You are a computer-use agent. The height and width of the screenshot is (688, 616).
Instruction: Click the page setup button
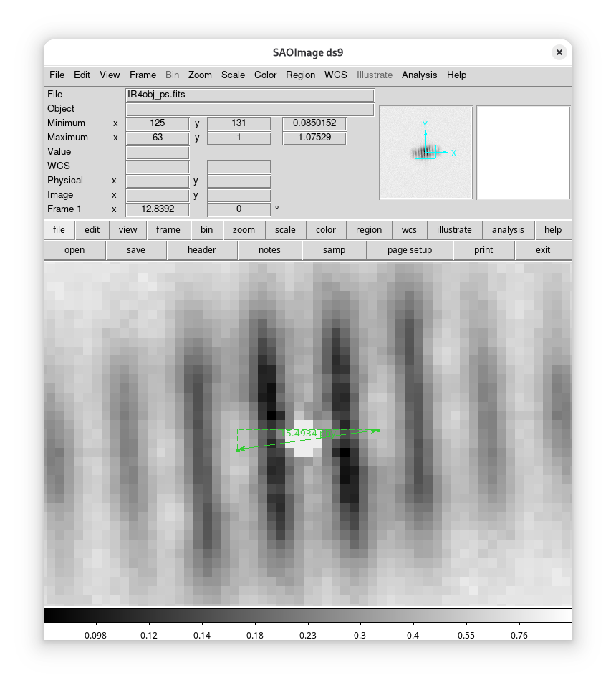(409, 250)
